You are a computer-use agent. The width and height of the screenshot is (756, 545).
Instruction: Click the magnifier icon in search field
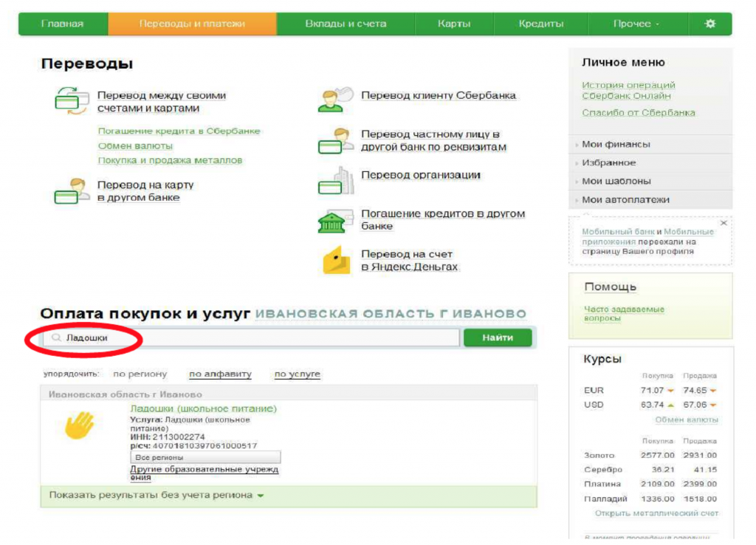(56, 337)
